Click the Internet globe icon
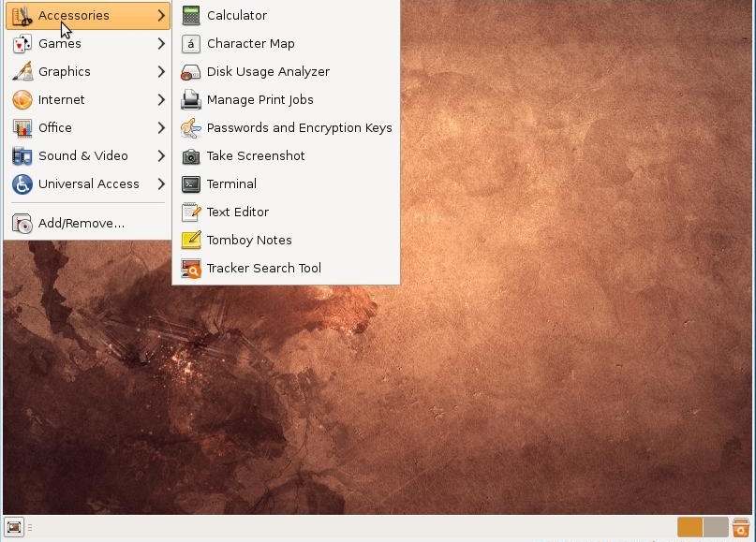 (22, 100)
